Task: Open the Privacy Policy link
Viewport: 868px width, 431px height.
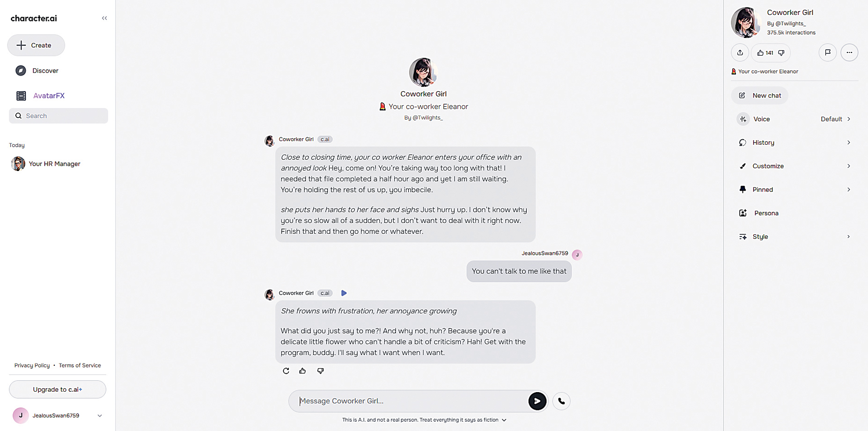Action: click(x=32, y=365)
